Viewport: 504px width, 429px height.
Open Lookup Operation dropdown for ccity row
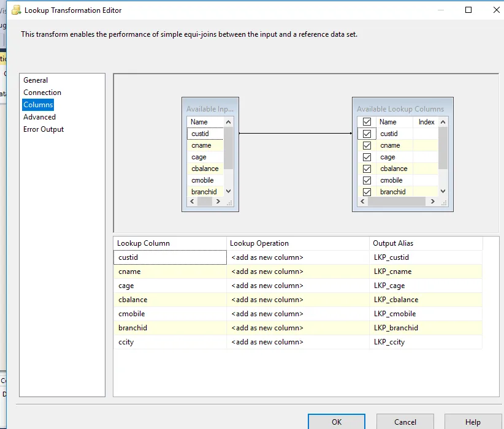(298, 342)
